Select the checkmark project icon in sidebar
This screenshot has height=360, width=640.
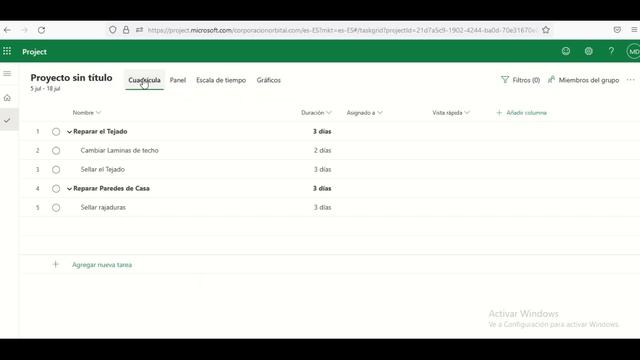coord(7,120)
